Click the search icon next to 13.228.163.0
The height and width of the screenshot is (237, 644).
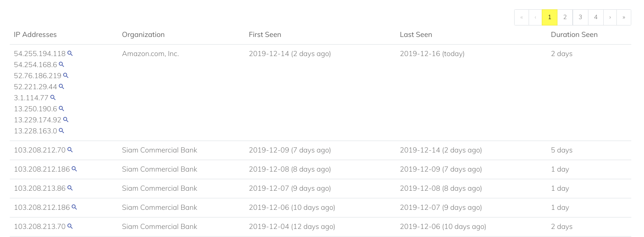(x=62, y=131)
